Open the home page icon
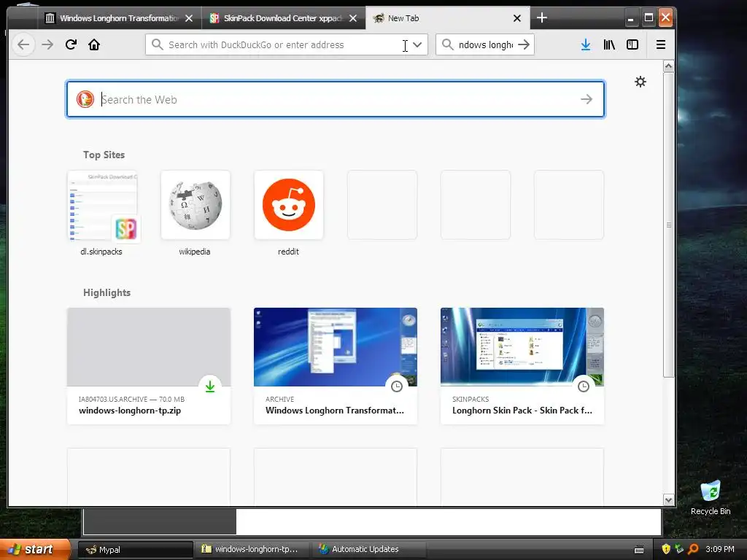Screen dimensions: 747x560 tap(94, 44)
